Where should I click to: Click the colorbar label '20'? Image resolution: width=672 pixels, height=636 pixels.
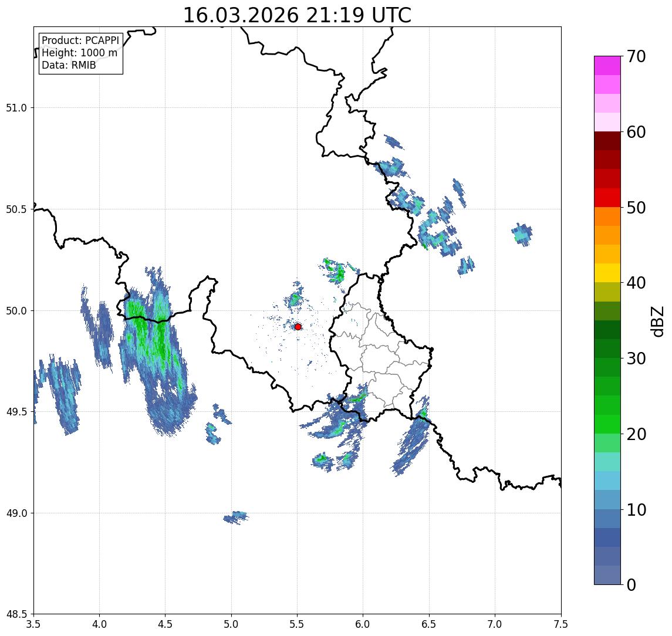636,434
